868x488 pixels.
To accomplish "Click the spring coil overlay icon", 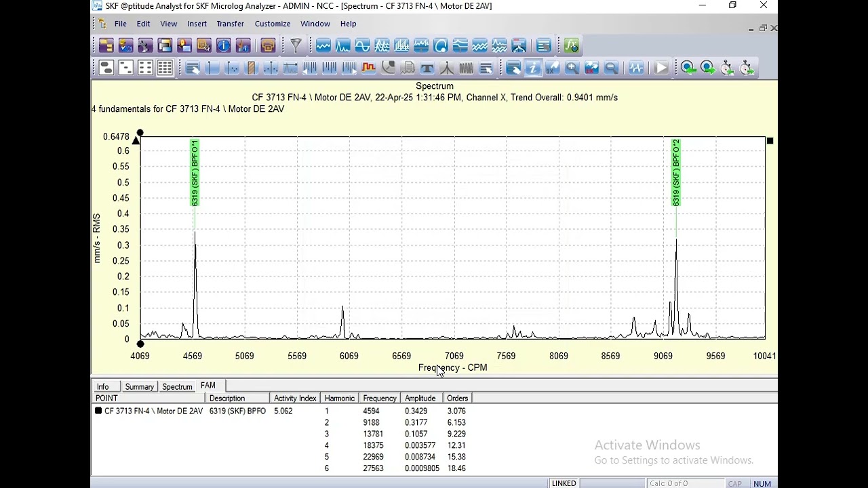I will tap(467, 68).
